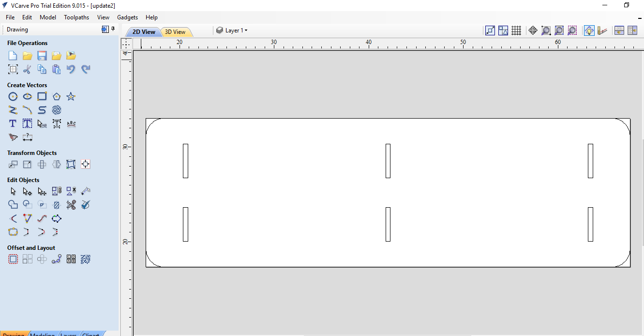Tile 2D and 3D views vertically
Image resolution: width=644 pixels, height=336 pixels.
point(632,31)
